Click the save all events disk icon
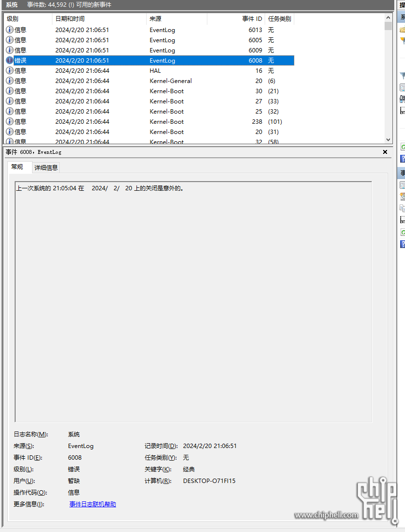Image resolution: width=405 pixels, height=532 pixels. coord(402,111)
